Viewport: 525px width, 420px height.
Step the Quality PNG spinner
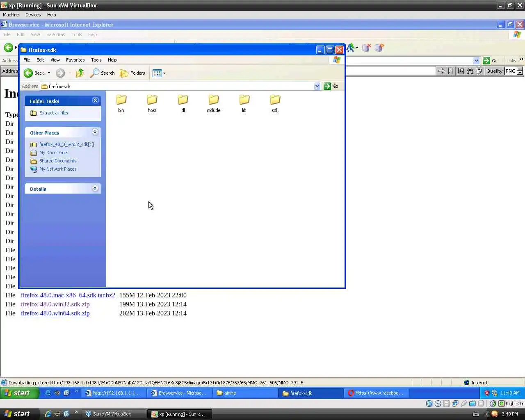[520, 71]
